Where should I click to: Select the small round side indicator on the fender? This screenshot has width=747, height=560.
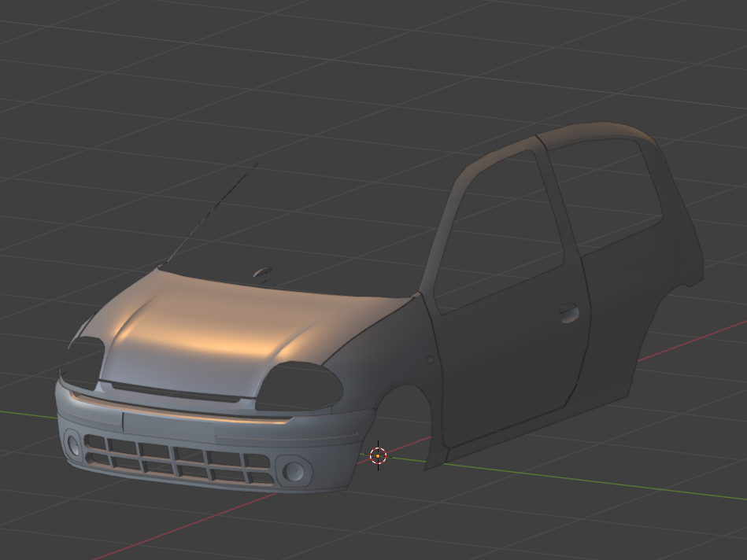430,360
